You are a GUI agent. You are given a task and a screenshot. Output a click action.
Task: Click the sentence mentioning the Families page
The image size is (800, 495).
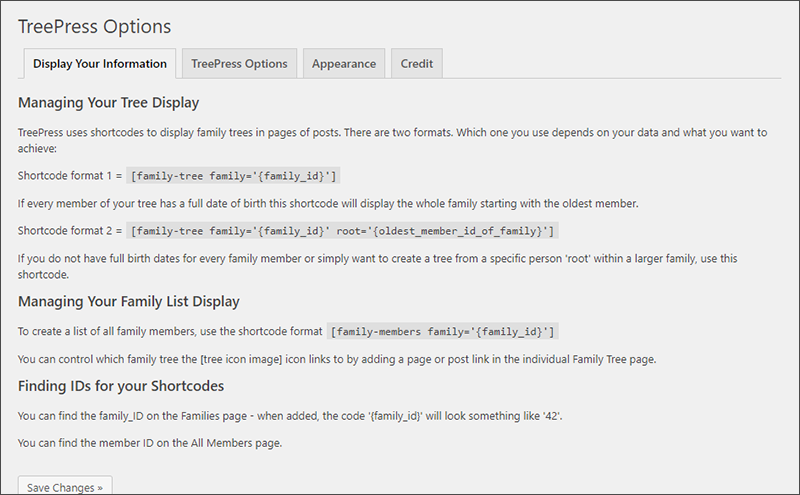(290, 416)
